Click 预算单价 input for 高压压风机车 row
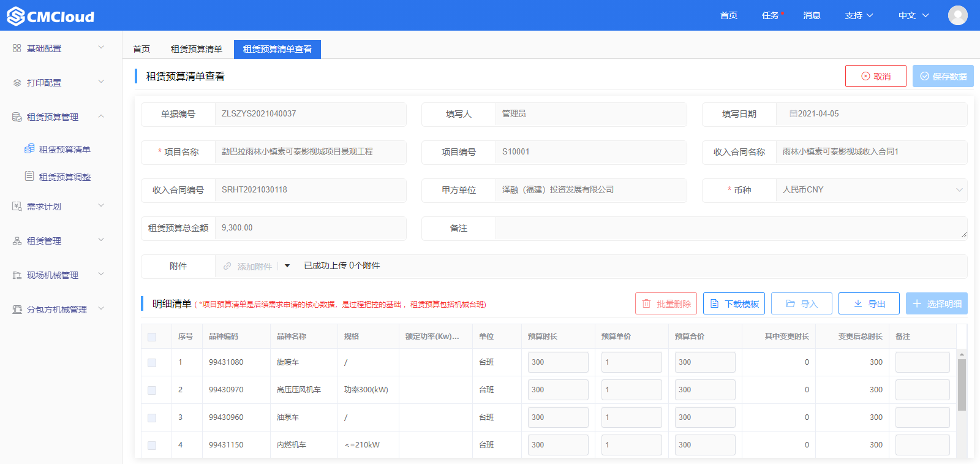980x464 pixels. [x=631, y=390]
